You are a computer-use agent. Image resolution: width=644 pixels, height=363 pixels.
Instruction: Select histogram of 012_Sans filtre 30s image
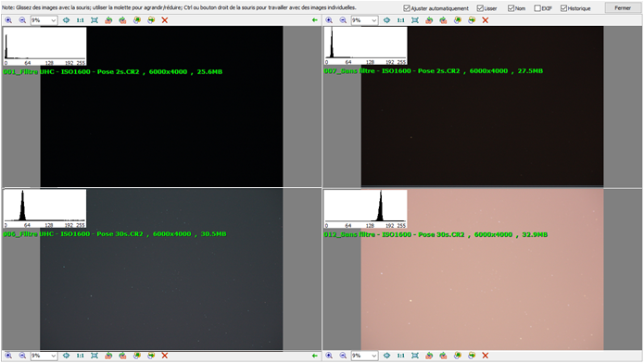[365, 209]
